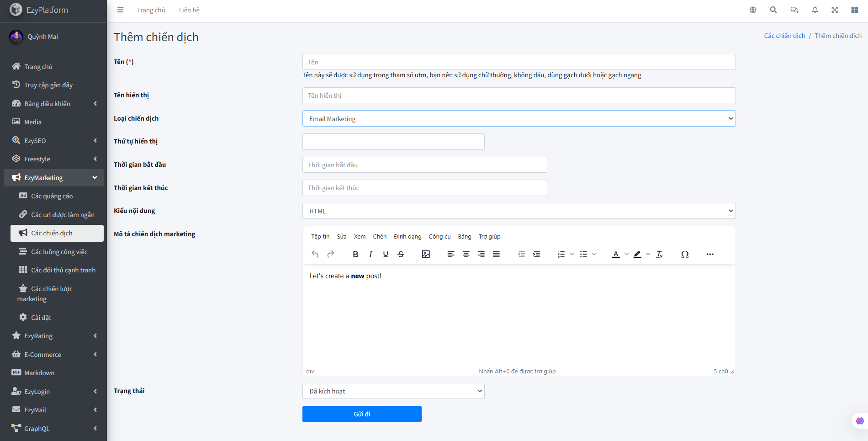Apply text color with the A button
This screenshot has height=441, width=868.
(616, 254)
